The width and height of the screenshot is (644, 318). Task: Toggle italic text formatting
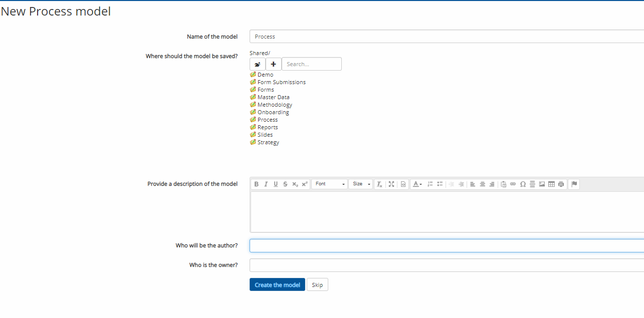(x=266, y=184)
